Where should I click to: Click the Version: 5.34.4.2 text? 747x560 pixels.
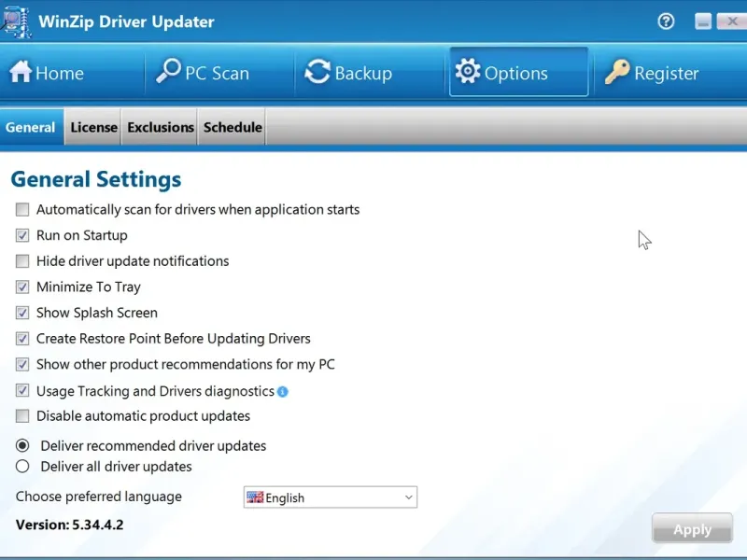pos(69,525)
